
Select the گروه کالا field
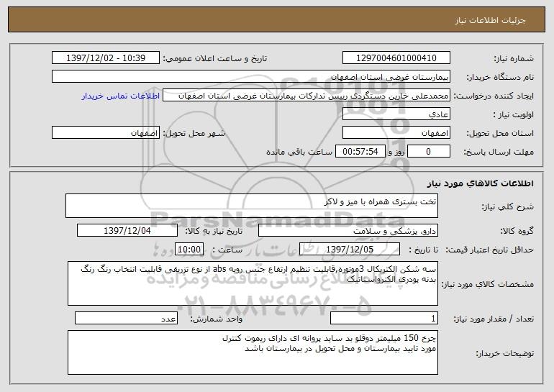[x=348, y=231]
